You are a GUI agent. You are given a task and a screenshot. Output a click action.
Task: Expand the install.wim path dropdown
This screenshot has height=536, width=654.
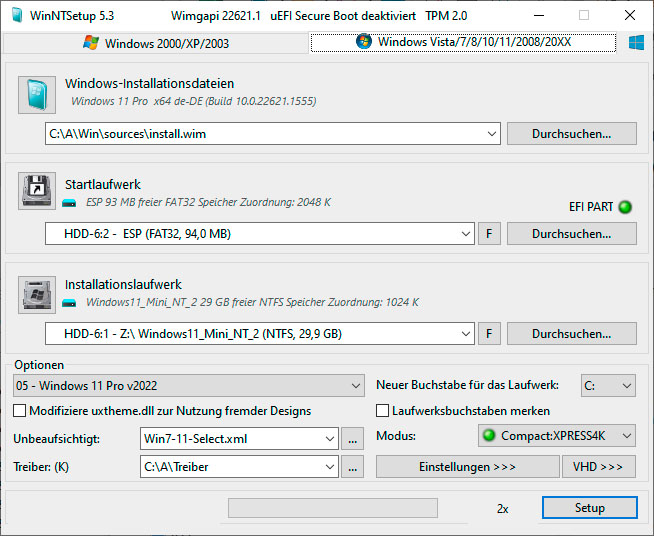491,134
